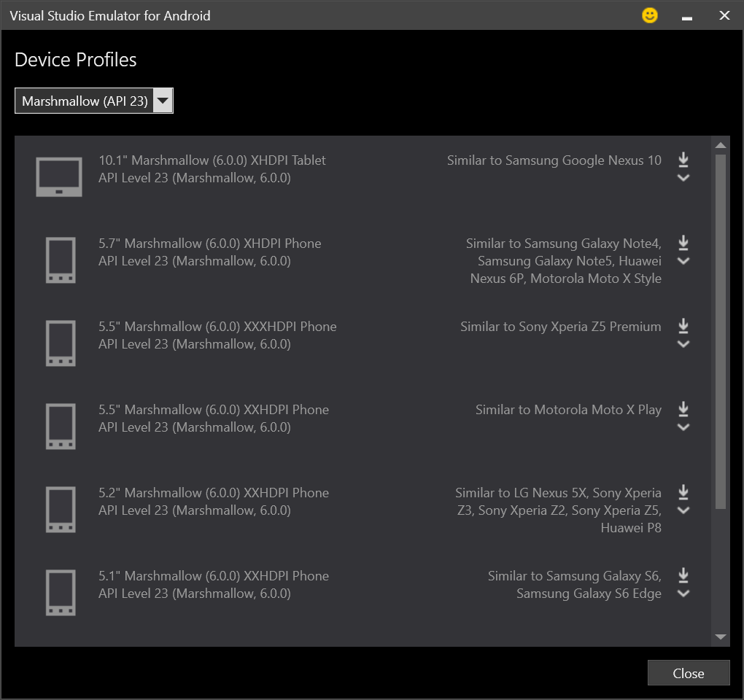Expand details for 10.1" XHDPI Tablet
The image size is (744, 700).
point(683,178)
